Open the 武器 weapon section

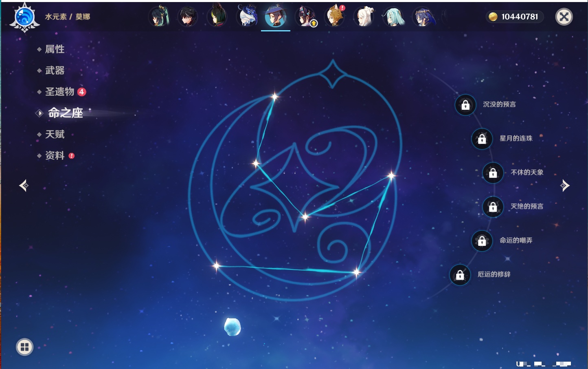tap(55, 71)
